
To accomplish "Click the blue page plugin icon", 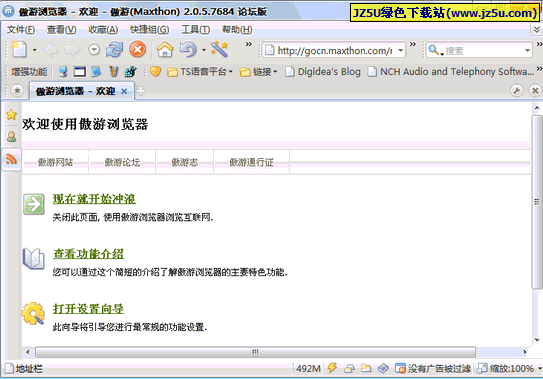I will [x=96, y=72].
